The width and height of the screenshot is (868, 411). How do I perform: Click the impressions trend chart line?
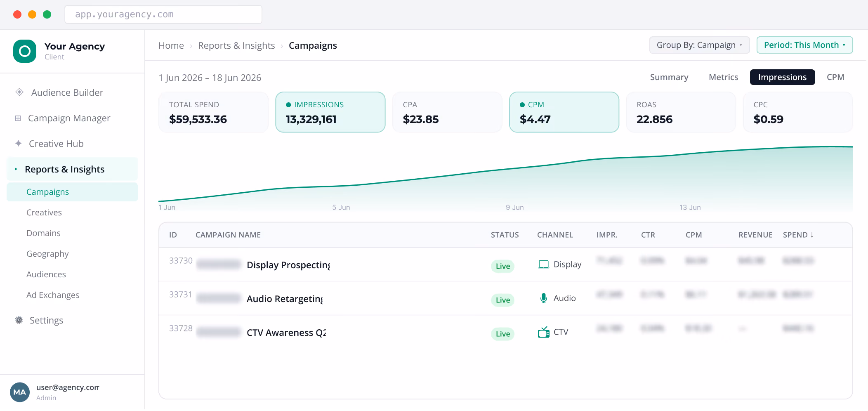coord(506,169)
